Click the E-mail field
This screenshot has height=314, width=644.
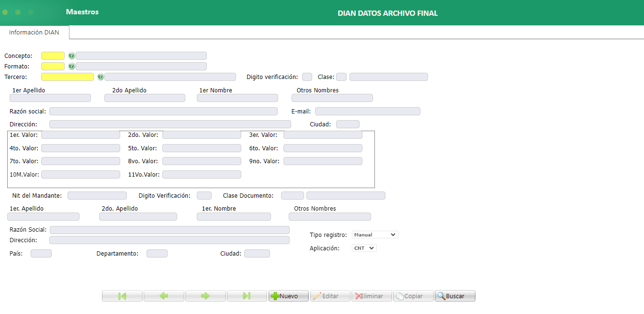coord(368,112)
